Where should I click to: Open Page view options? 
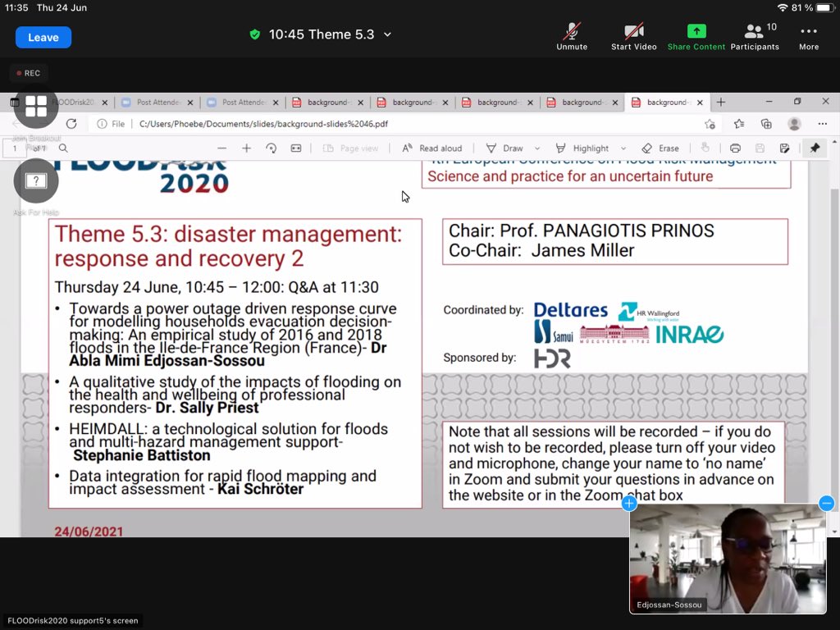[350, 148]
